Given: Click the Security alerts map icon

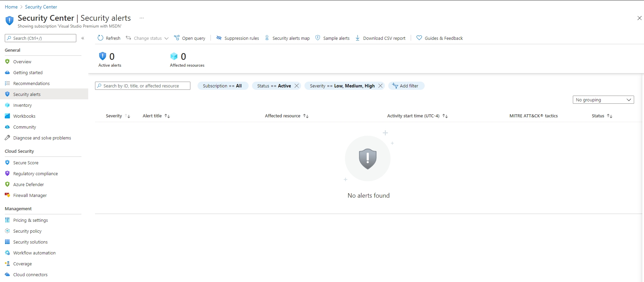Looking at the screenshot, I should tap(267, 38).
